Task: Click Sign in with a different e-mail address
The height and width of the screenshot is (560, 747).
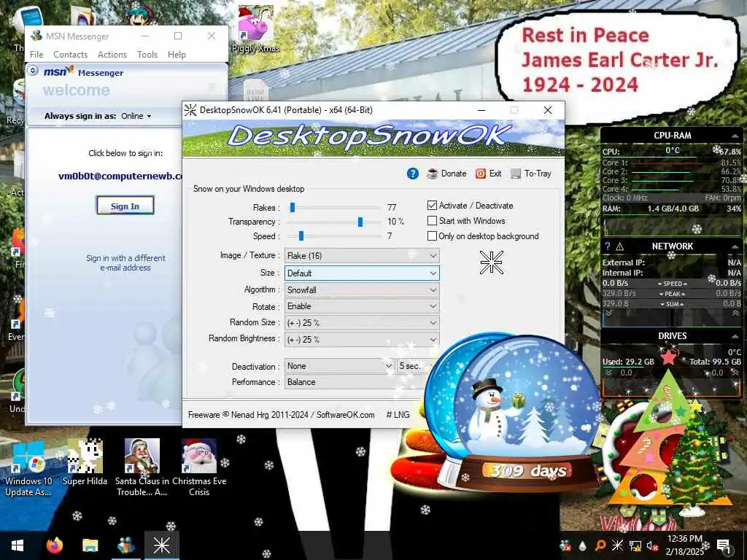Action: 125,262
